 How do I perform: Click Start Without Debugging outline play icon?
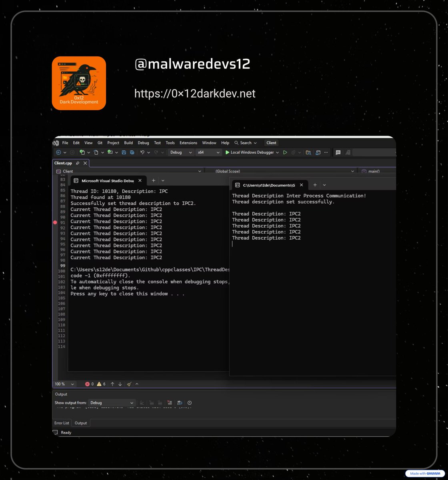click(x=285, y=152)
